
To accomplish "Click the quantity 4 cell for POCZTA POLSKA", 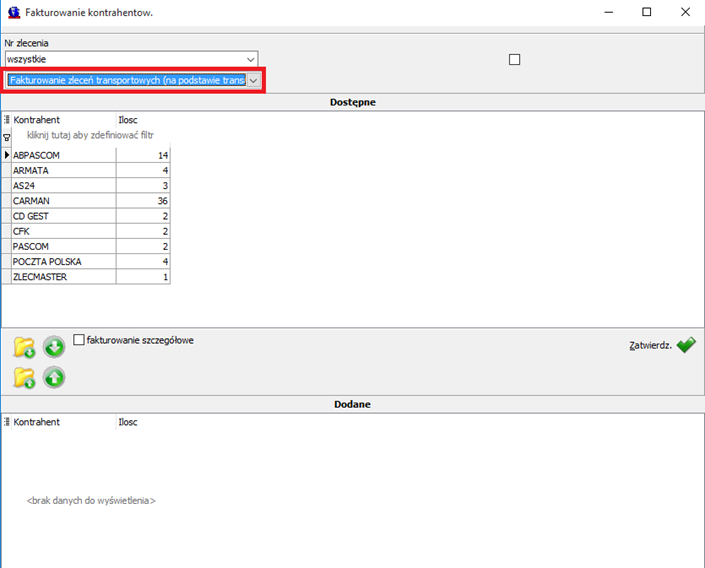I will click(143, 262).
